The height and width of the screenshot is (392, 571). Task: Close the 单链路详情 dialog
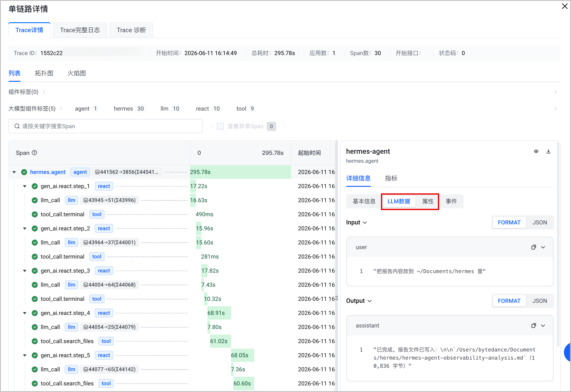[x=565, y=6]
